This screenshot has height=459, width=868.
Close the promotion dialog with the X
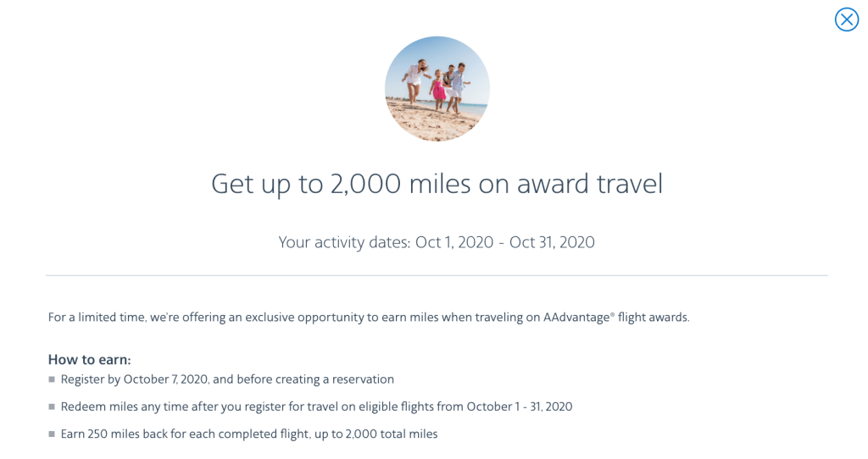pyautogui.click(x=846, y=19)
